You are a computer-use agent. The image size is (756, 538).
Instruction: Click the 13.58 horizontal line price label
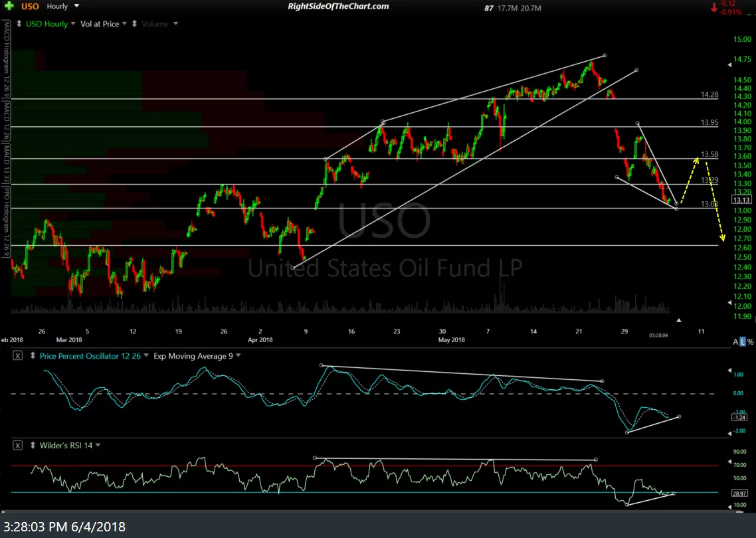[709, 154]
